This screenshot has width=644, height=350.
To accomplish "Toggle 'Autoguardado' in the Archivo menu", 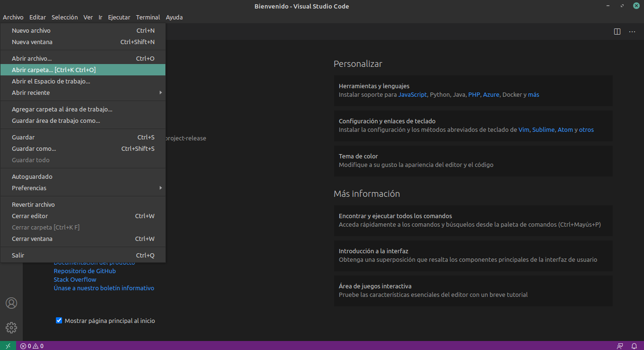I will tap(83, 176).
